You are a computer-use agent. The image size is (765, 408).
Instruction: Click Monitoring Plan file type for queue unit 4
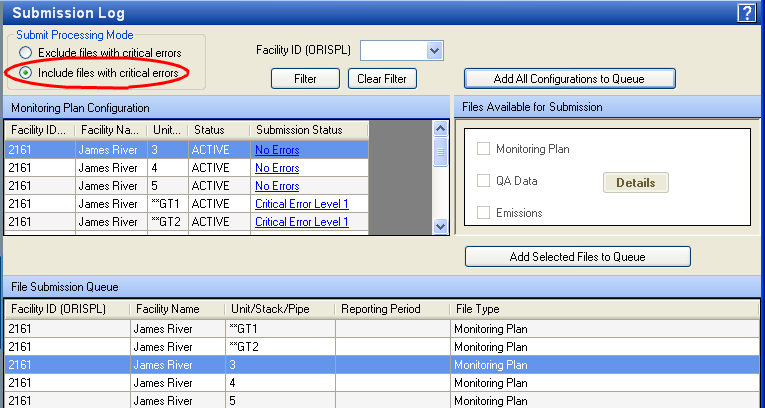pyautogui.click(x=491, y=383)
